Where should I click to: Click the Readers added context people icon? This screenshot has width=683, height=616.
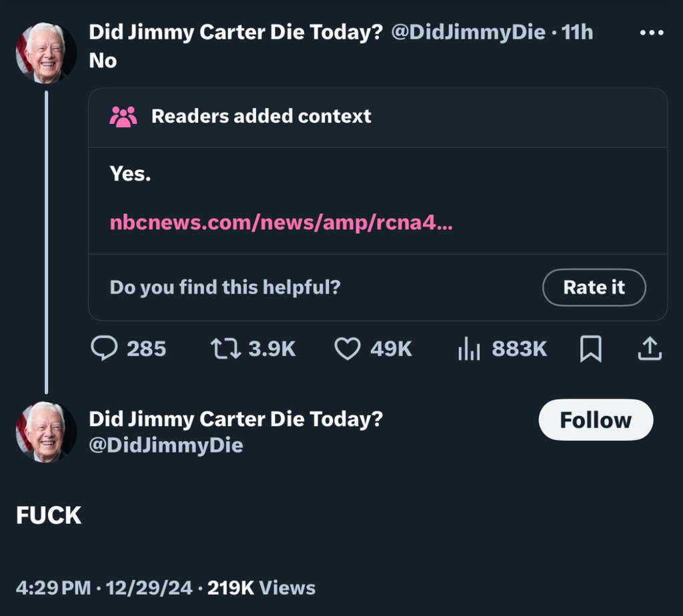(x=123, y=117)
